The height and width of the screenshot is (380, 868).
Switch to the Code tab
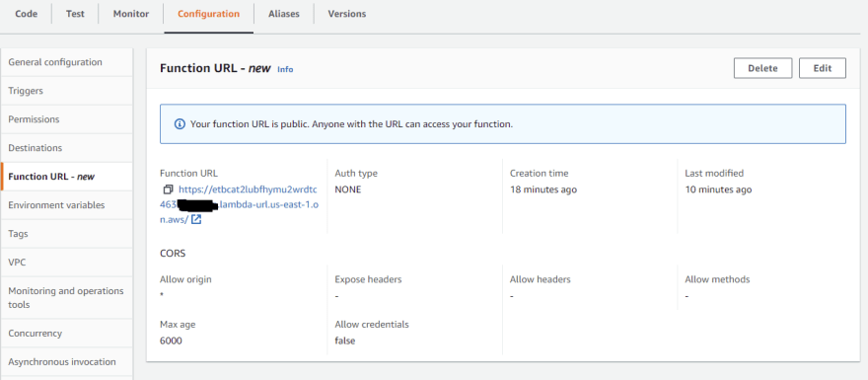point(26,14)
